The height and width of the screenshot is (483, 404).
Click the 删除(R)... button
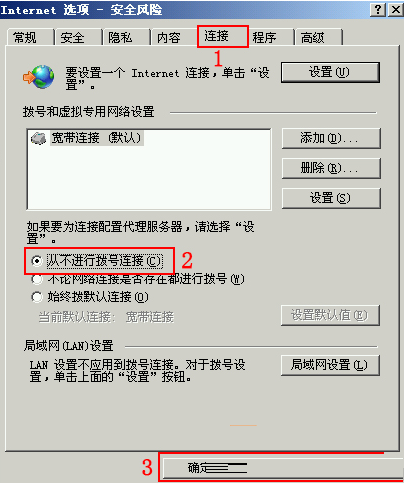pyautogui.click(x=331, y=168)
